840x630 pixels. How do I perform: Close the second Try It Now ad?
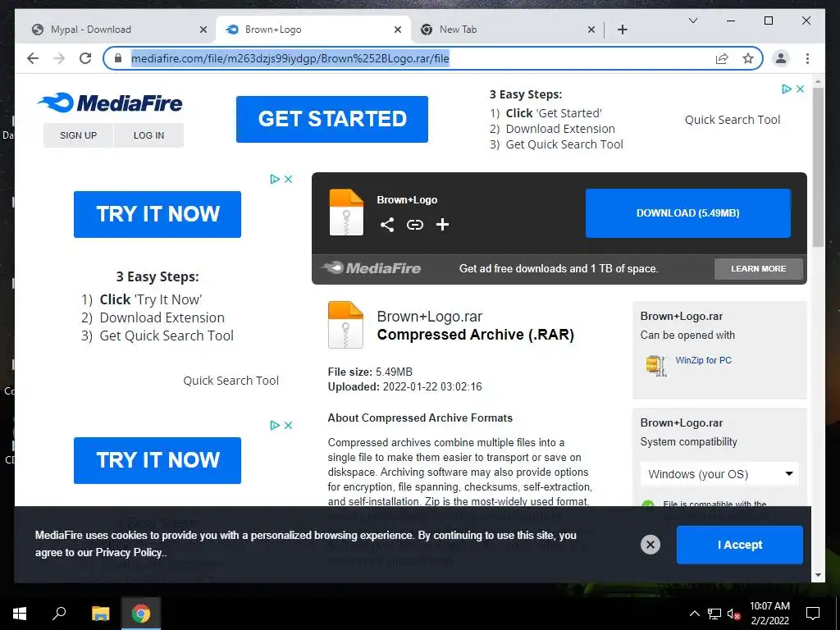(x=288, y=426)
